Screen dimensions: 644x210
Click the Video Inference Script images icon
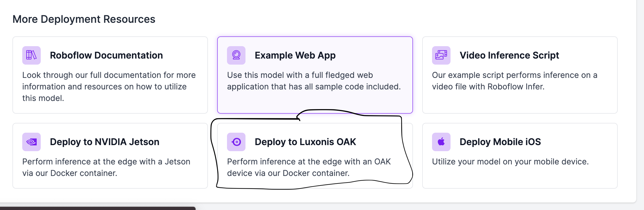coord(441,55)
